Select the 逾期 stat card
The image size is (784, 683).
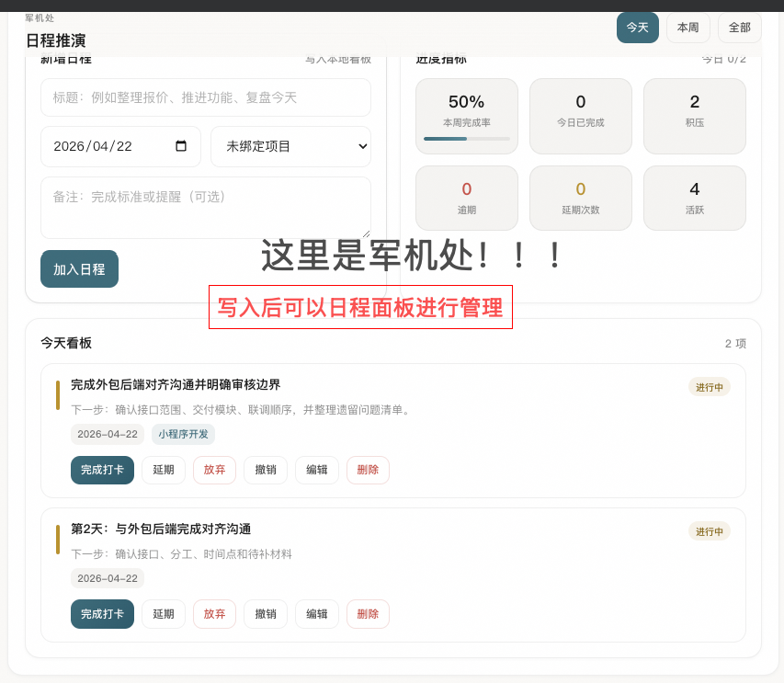pos(466,198)
